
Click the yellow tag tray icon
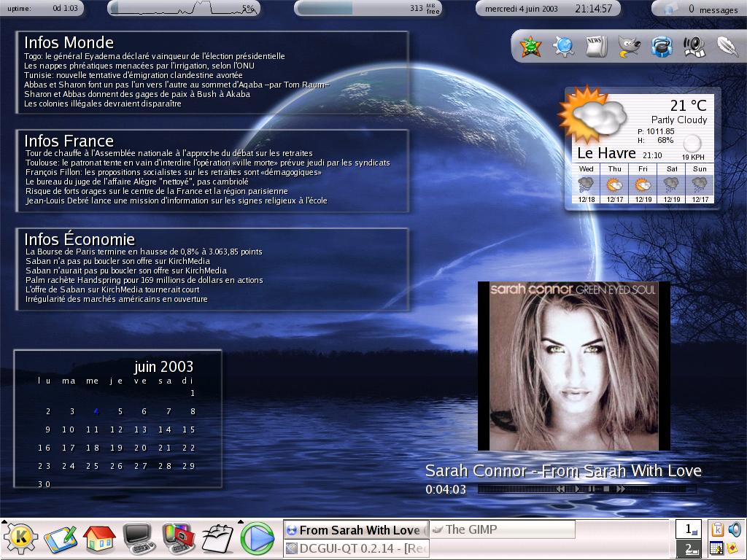coord(731,550)
